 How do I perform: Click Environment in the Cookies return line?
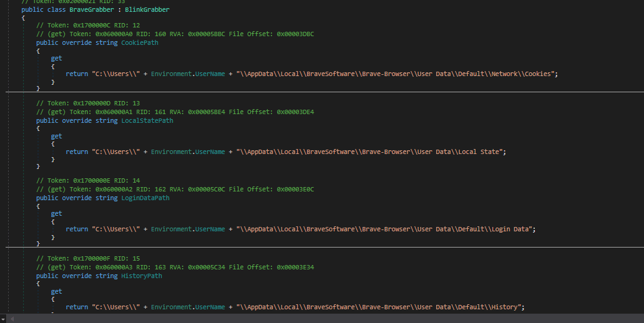[171, 74]
